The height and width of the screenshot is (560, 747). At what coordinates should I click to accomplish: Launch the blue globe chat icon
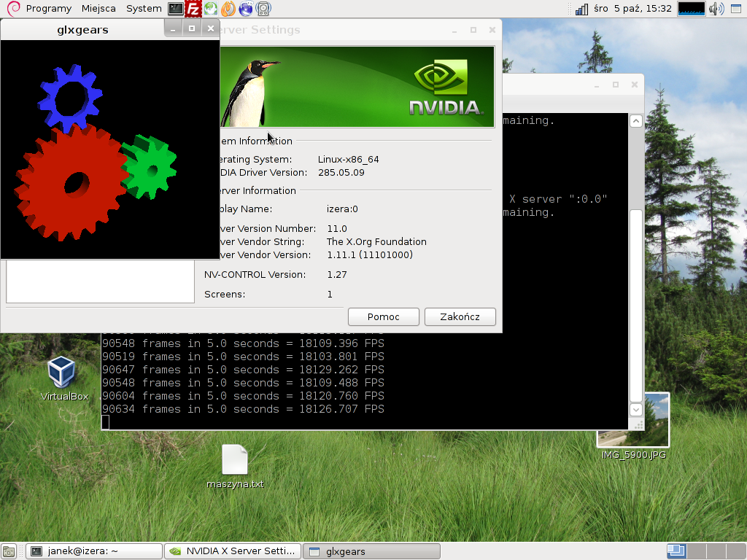click(246, 9)
